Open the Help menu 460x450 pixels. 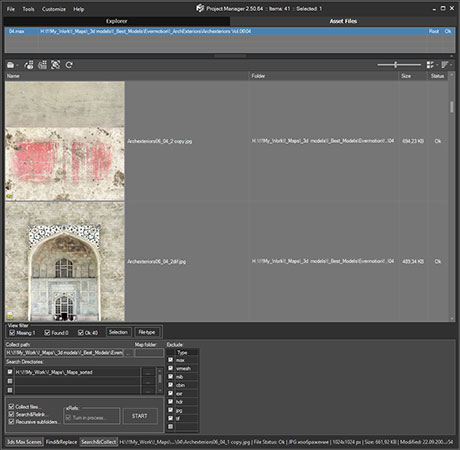(x=79, y=9)
